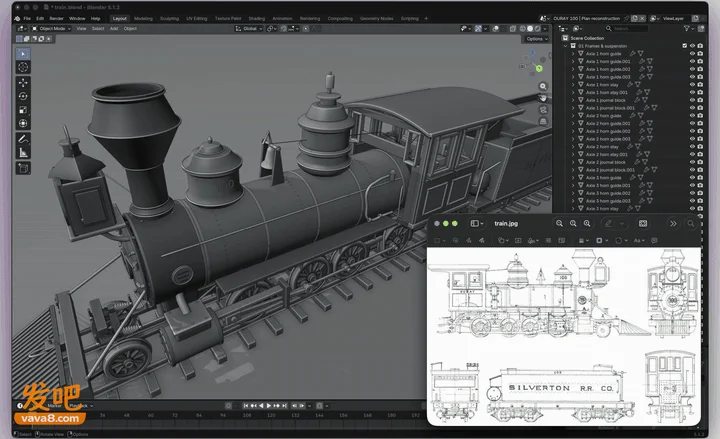Open viewport Object menu
The image size is (720, 439).
pyautogui.click(x=130, y=28)
